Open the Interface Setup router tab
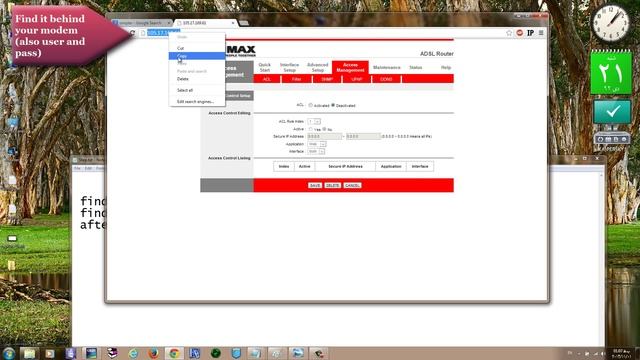The image size is (640, 360). (x=289, y=67)
